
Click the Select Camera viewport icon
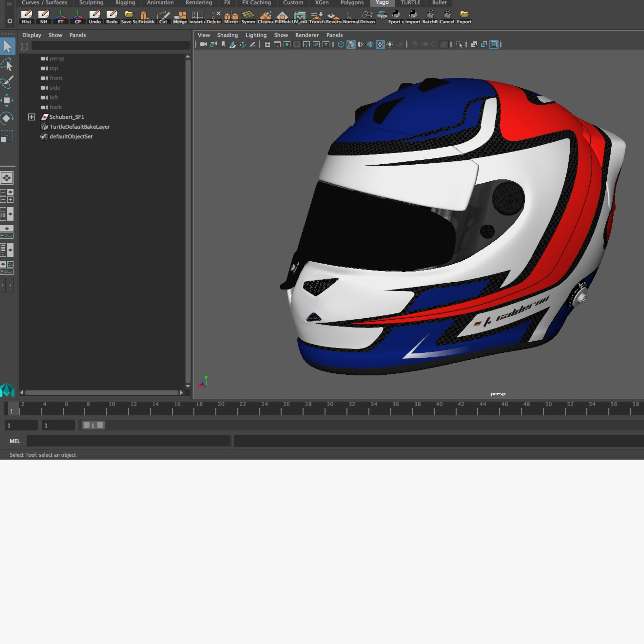tap(203, 44)
